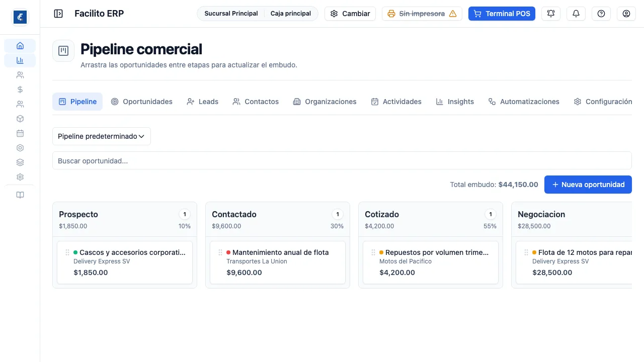Open the book documentation sidebar icon

click(x=20, y=195)
